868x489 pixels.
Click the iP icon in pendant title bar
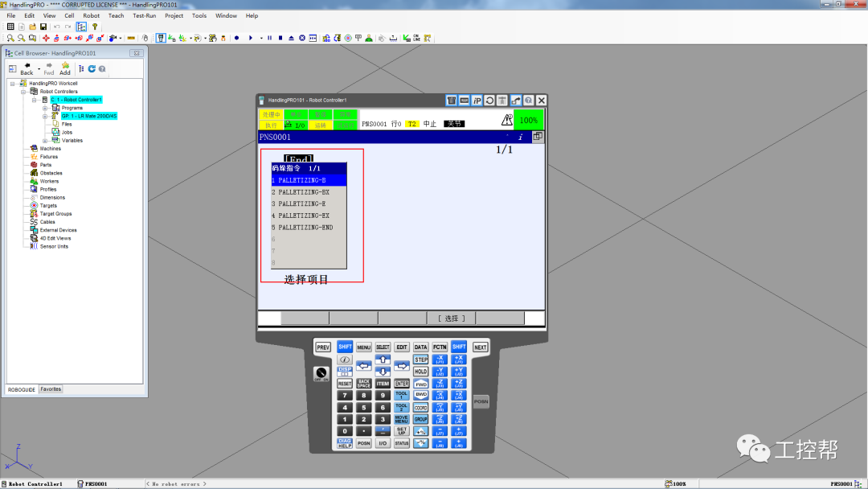[477, 101]
